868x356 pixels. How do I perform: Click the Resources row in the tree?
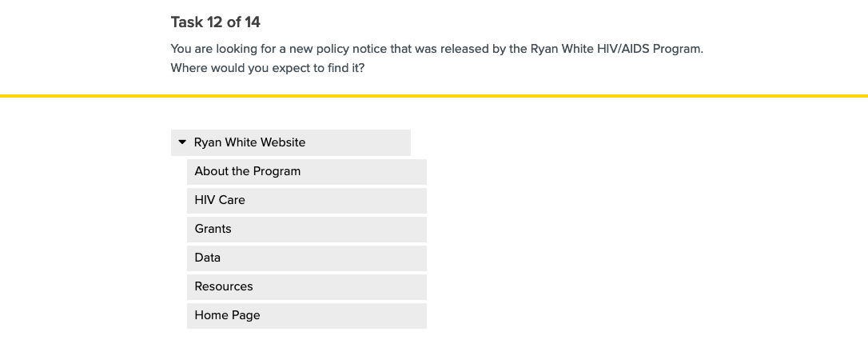click(306, 286)
